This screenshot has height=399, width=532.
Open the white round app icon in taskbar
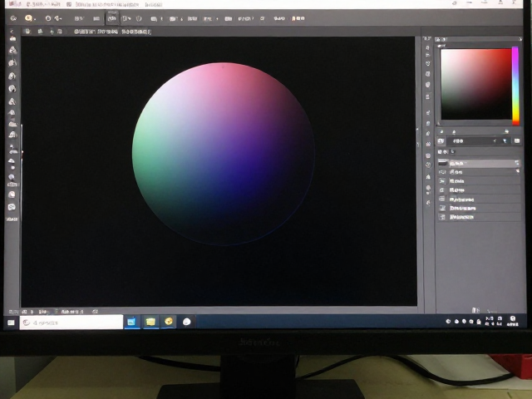[x=186, y=322]
